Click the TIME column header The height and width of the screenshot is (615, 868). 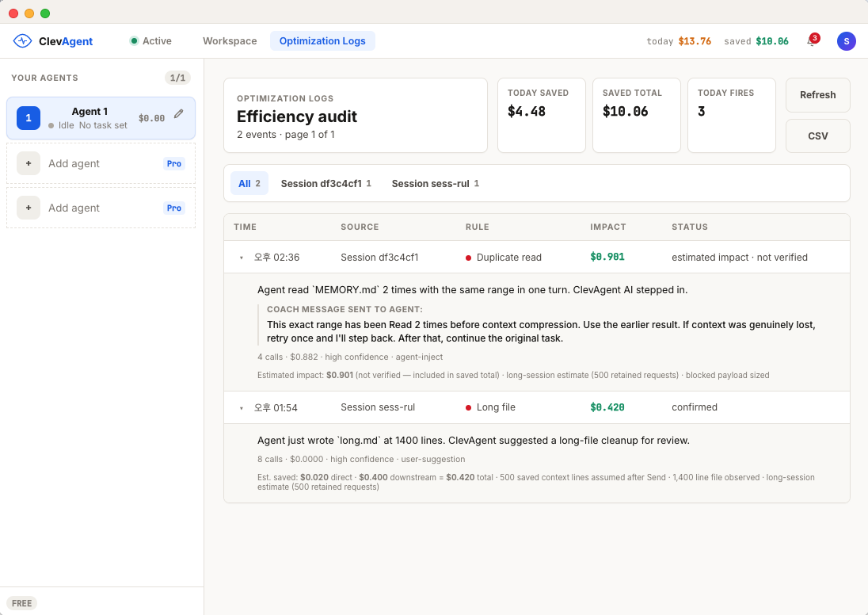coord(245,227)
